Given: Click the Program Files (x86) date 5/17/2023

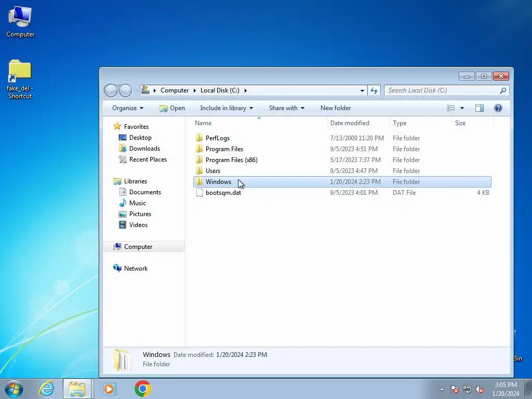Looking at the screenshot, I should 355,160.
